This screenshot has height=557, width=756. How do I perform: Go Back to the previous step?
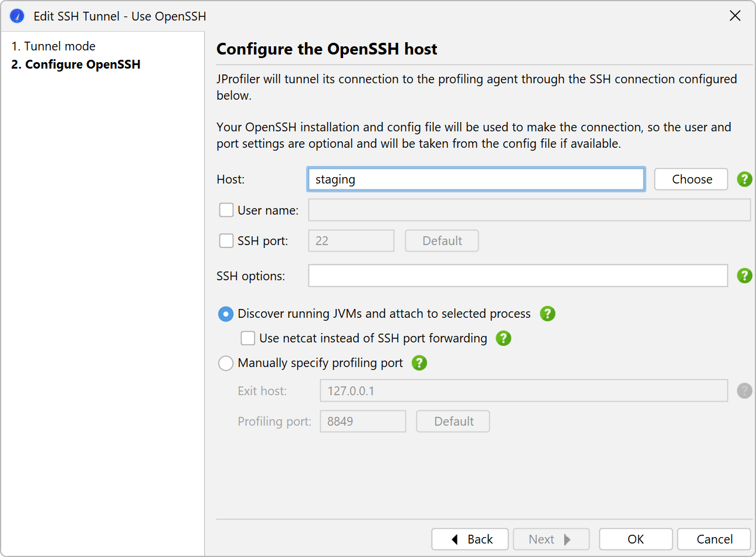coord(472,539)
